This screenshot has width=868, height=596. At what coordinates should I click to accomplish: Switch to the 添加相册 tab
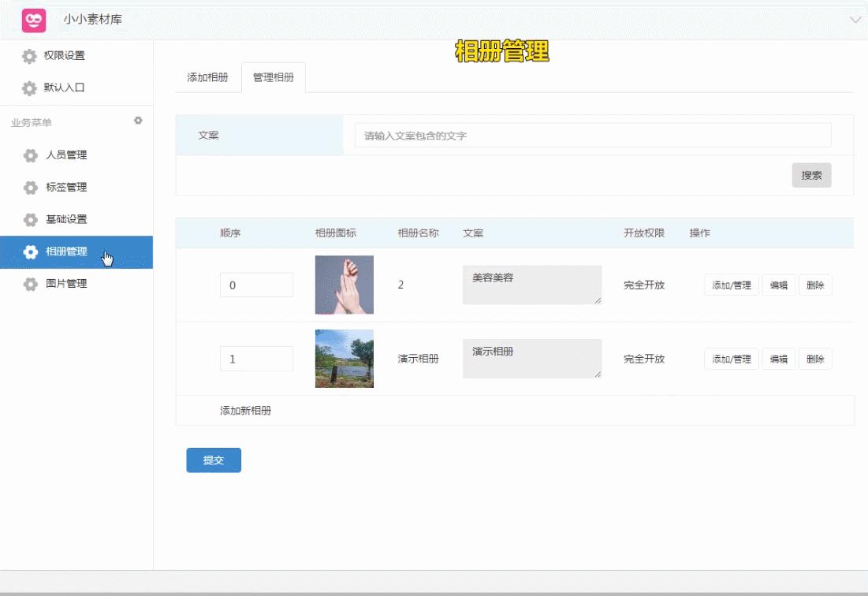[x=208, y=77]
